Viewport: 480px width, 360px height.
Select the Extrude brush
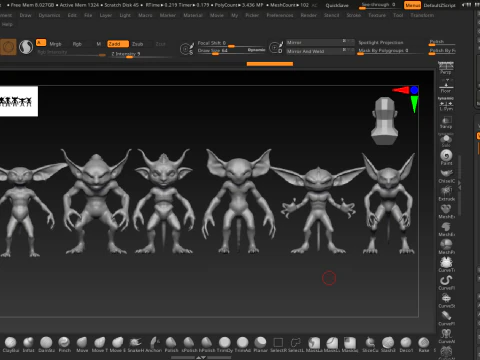coord(446,193)
